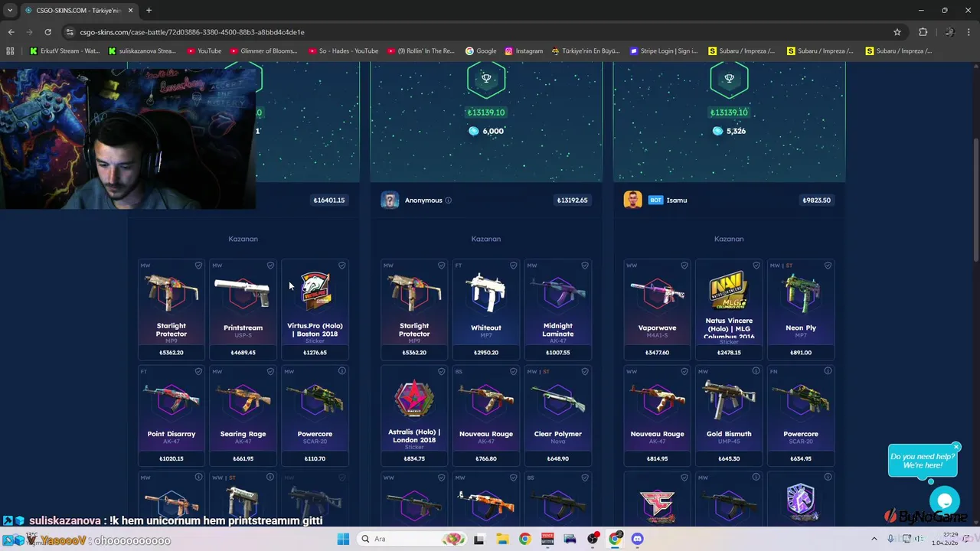Open the Windows Start menu
Image resolution: width=980 pixels, height=551 pixels.
coord(343,539)
